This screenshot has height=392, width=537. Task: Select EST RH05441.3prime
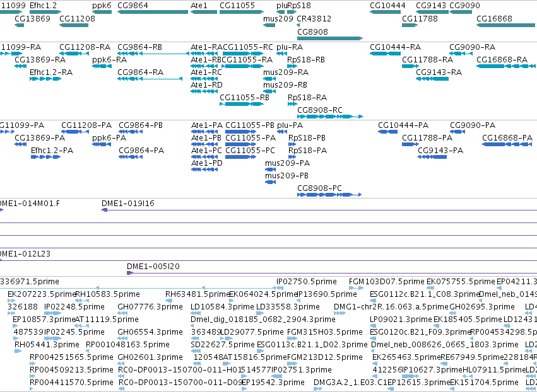tap(18, 351)
